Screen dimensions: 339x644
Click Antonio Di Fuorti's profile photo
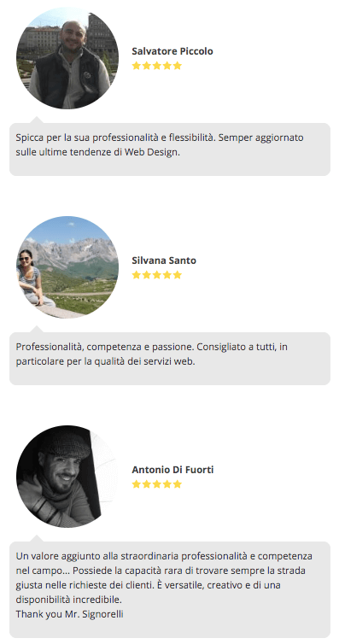67,477
